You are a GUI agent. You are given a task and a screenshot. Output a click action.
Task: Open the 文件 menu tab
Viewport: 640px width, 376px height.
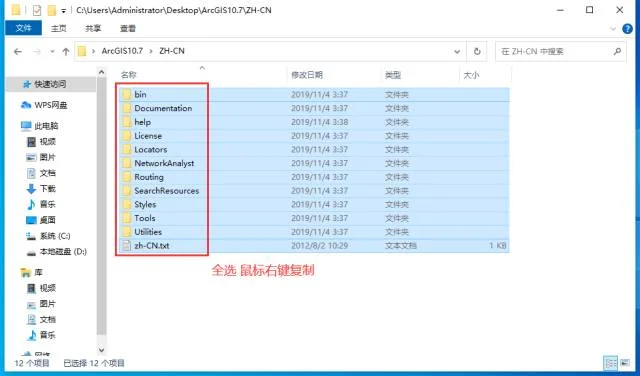pyautogui.click(x=23, y=28)
